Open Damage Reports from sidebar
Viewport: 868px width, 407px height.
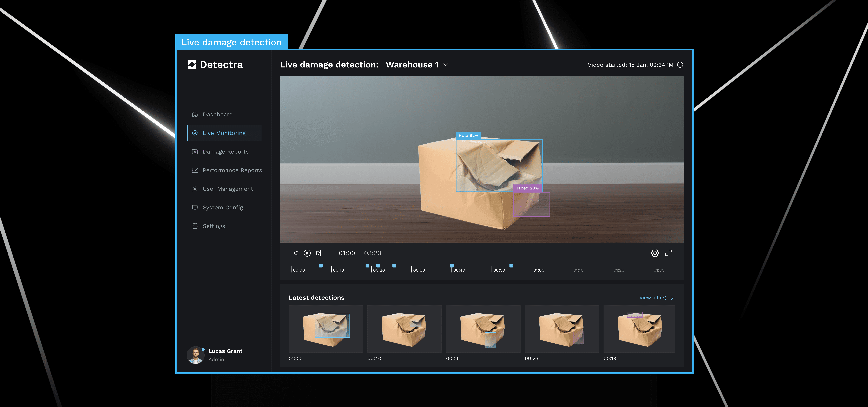[x=225, y=152]
